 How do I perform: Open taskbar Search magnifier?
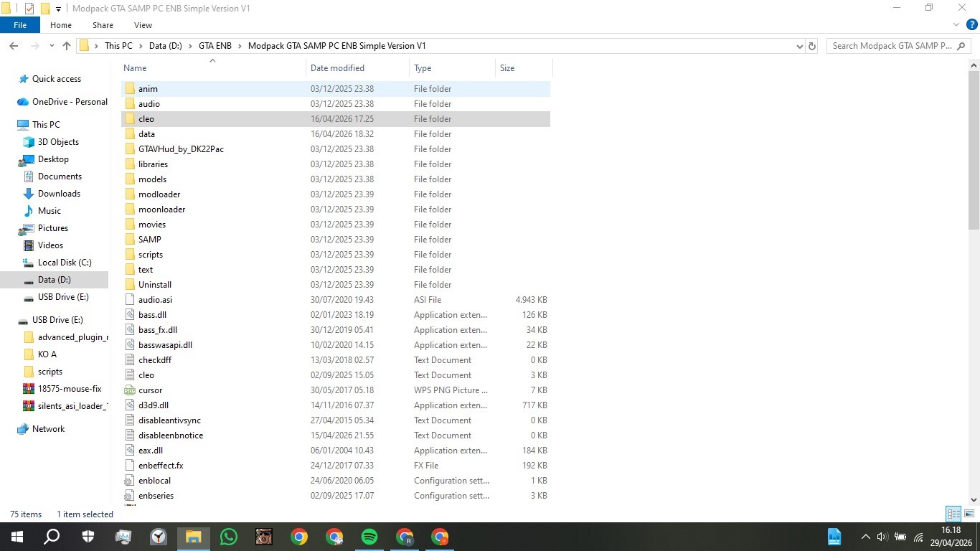click(x=52, y=537)
